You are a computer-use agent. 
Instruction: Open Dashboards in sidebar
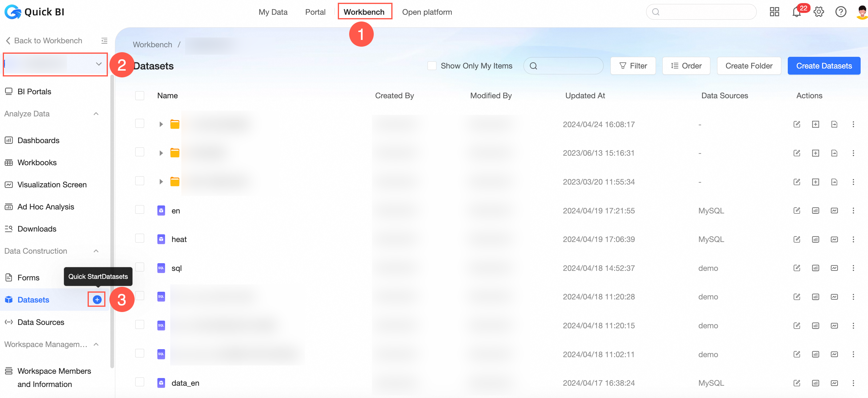pos(38,140)
